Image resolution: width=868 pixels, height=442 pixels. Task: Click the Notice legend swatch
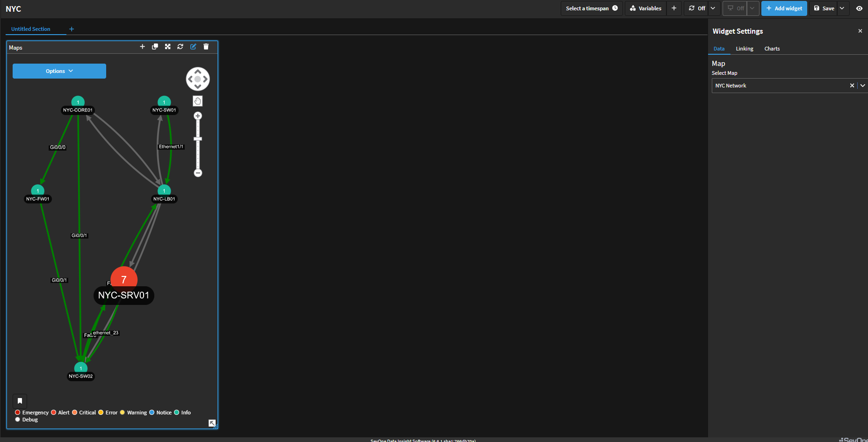(152, 413)
